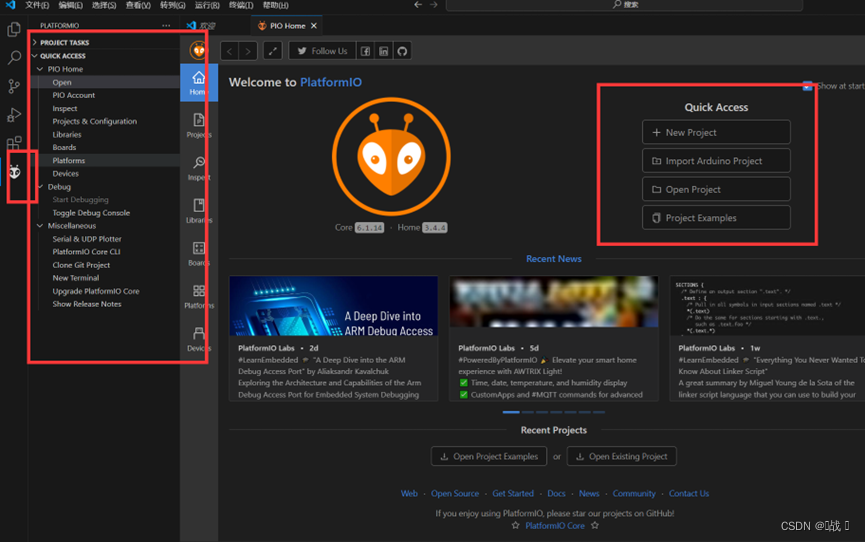Screen dimensions: 865x542
Task: Open the Source Control view icon
Action: 14,86
